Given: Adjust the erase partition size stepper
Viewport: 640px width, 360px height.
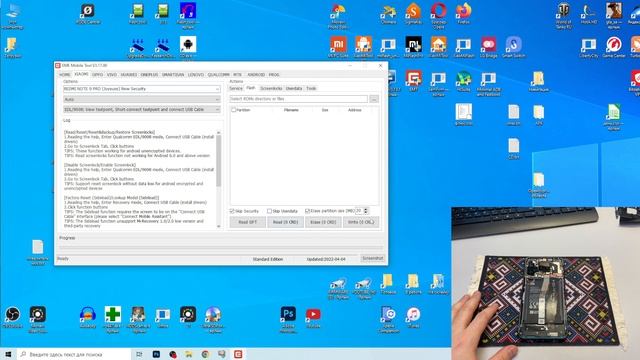Looking at the screenshot, I should [366, 211].
